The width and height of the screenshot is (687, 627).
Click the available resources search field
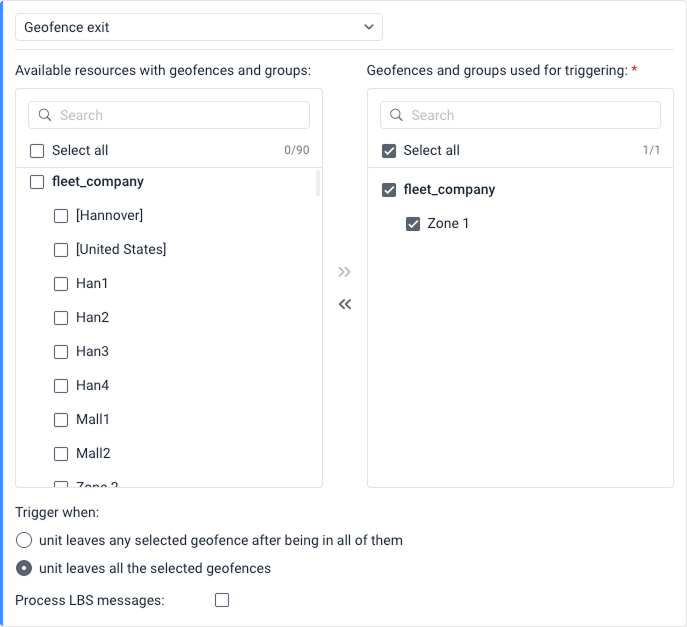pos(180,115)
